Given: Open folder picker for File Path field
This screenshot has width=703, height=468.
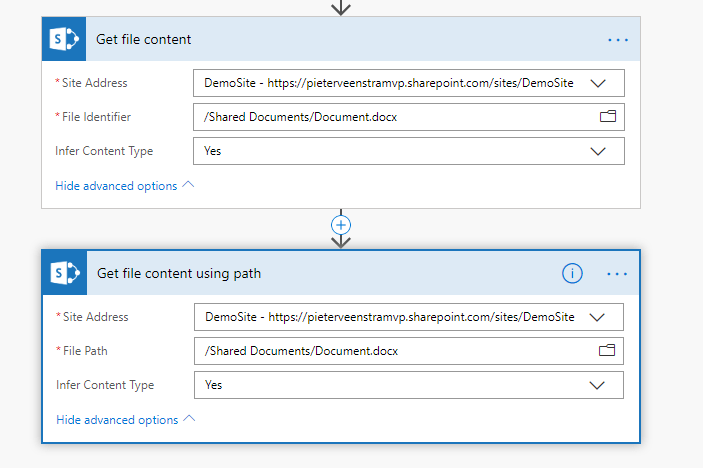Looking at the screenshot, I should pyautogui.click(x=607, y=351).
